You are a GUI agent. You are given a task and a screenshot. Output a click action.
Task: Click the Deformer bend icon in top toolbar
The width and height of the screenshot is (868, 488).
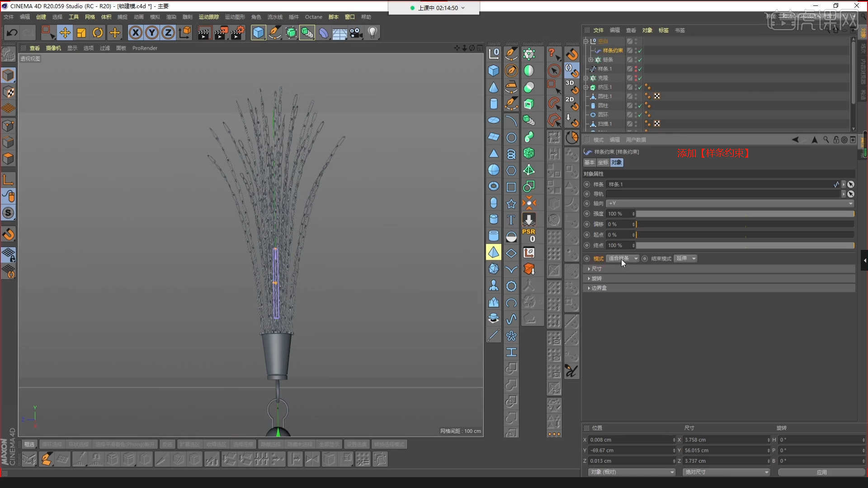[x=323, y=33]
